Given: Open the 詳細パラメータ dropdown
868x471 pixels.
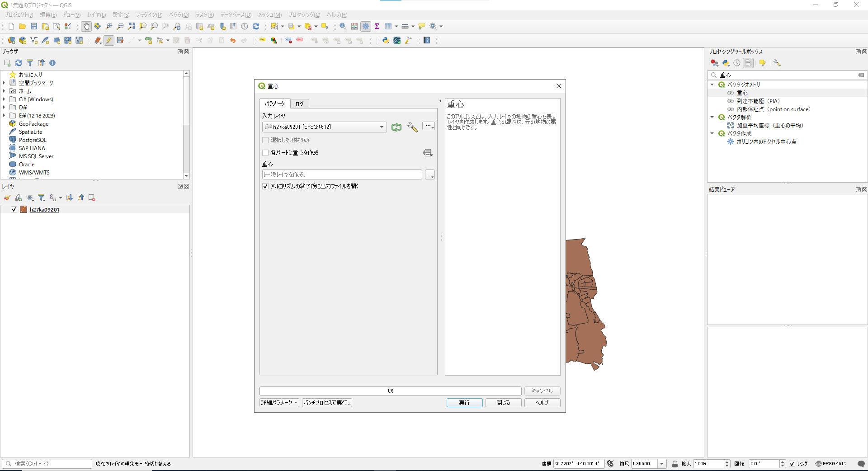Looking at the screenshot, I should [x=279, y=403].
